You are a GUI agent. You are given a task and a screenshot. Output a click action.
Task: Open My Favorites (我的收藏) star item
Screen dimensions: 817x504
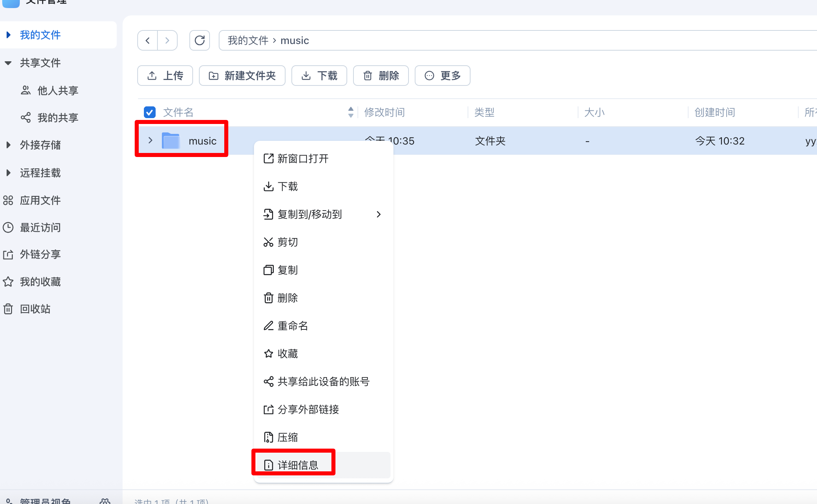[x=40, y=282]
